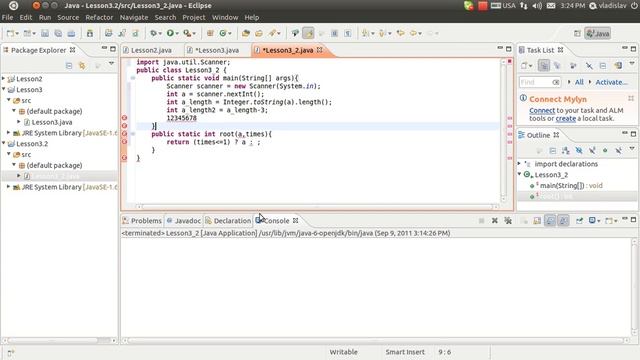Toggle Show Console When Standard Out Changes
640x360 pixels.
pyautogui.click(x=550, y=220)
